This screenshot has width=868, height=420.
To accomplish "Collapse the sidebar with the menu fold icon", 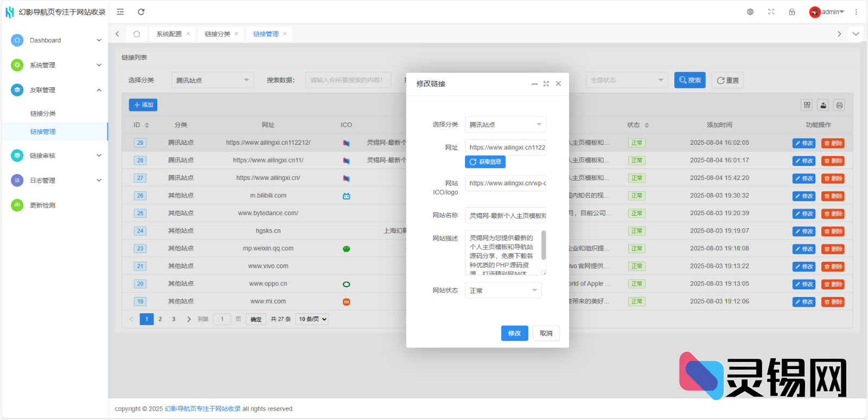I will [x=120, y=12].
